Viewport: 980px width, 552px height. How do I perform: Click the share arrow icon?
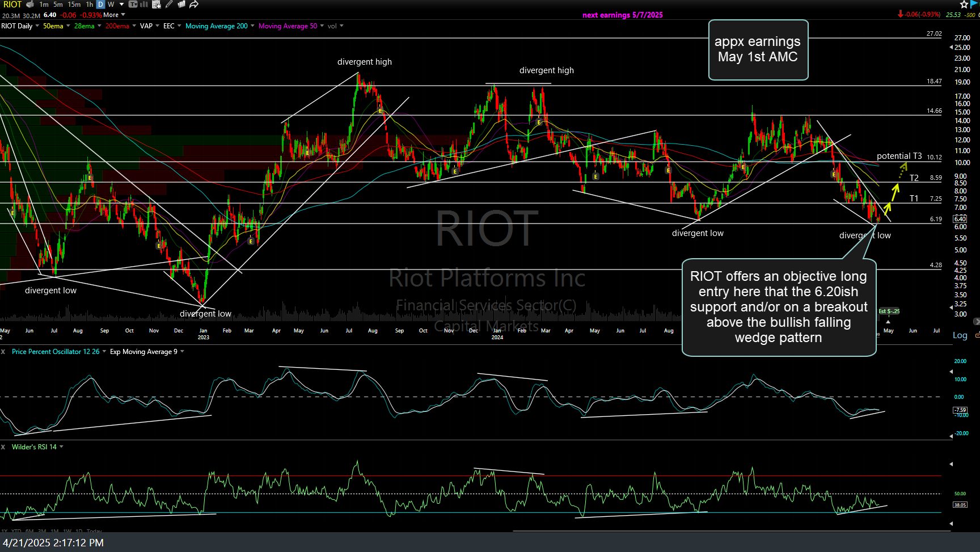[x=194, y=5]
